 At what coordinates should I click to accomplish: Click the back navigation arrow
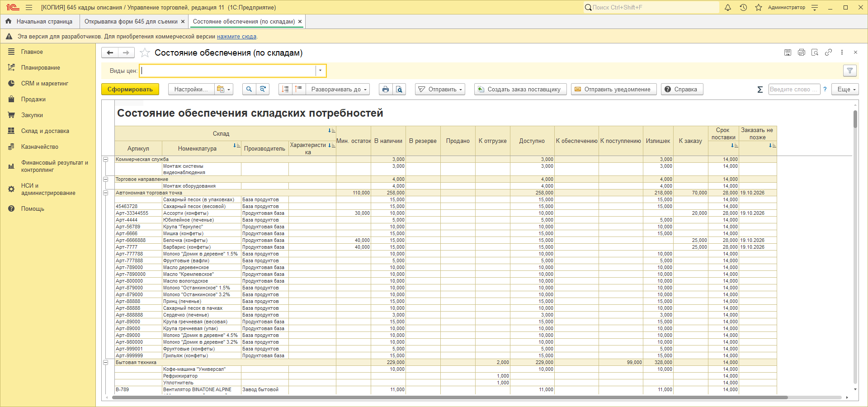(110, 53)
